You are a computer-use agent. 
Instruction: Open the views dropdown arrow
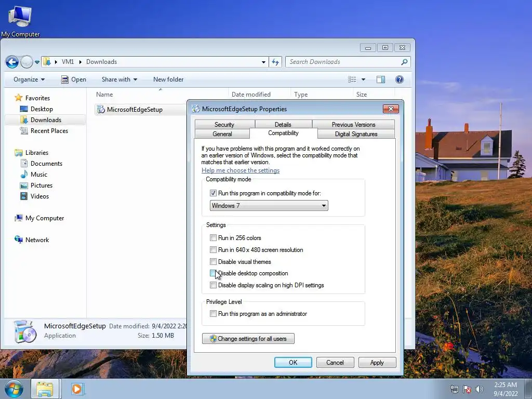pyautogui.click(x=363, y=79)
